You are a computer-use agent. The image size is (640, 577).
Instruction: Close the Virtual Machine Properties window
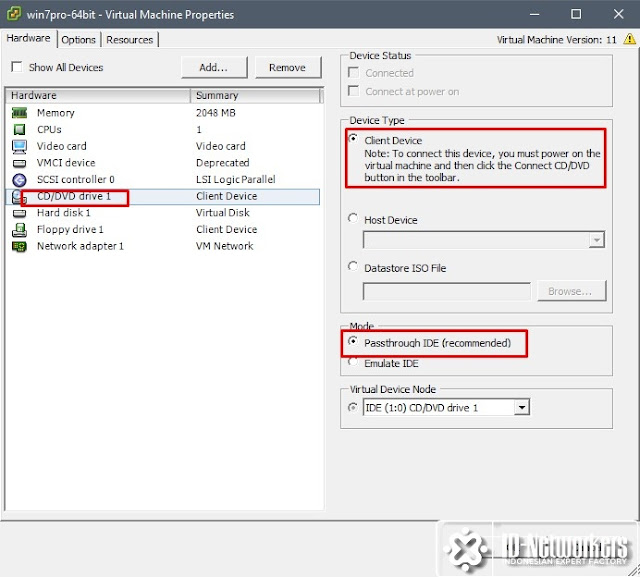618,14
